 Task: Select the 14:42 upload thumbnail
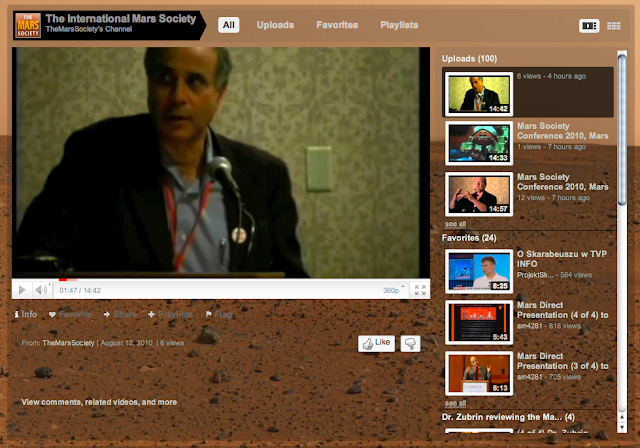pyautogui.click(x=479, y=94)
